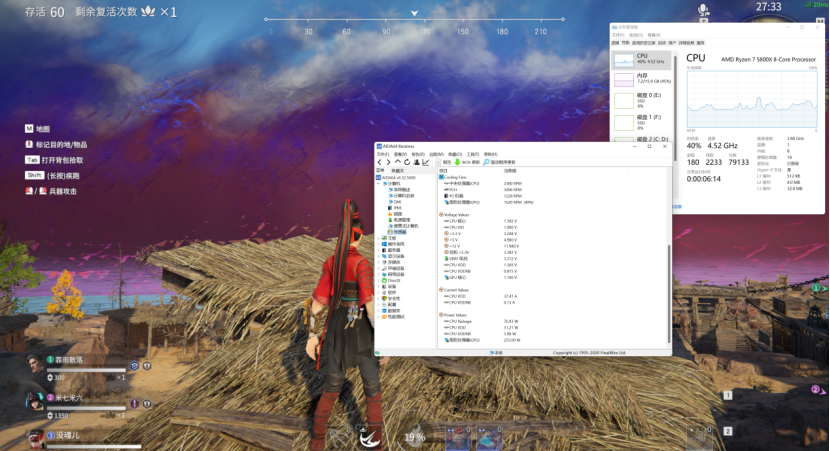Click the BIOS 更新 toolbar button
830x451 pixels.
coord(467,162)
